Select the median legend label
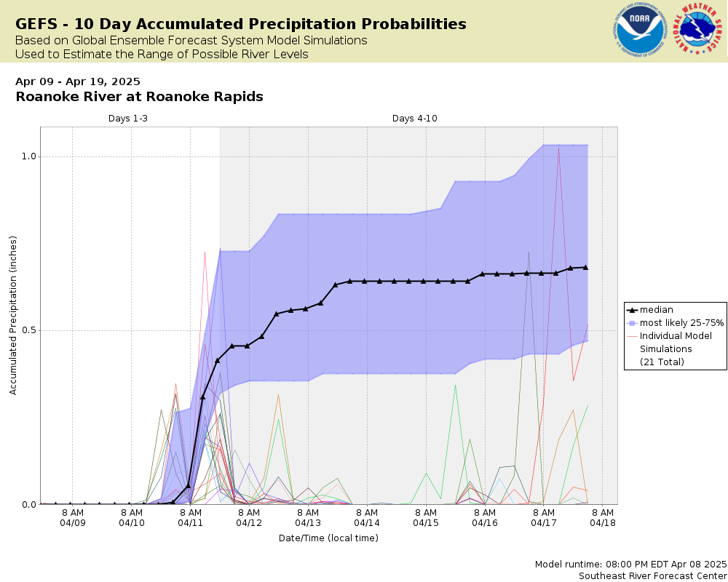The height and width of the screenshot is (582, 728). pyautogui.click(x=656, y=310)
